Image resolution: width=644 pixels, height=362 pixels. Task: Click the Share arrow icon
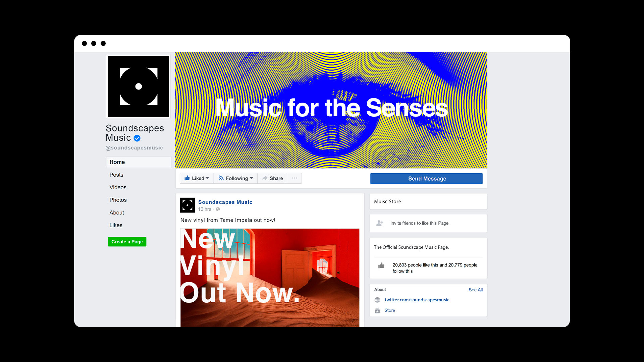(x=265, y=178)
